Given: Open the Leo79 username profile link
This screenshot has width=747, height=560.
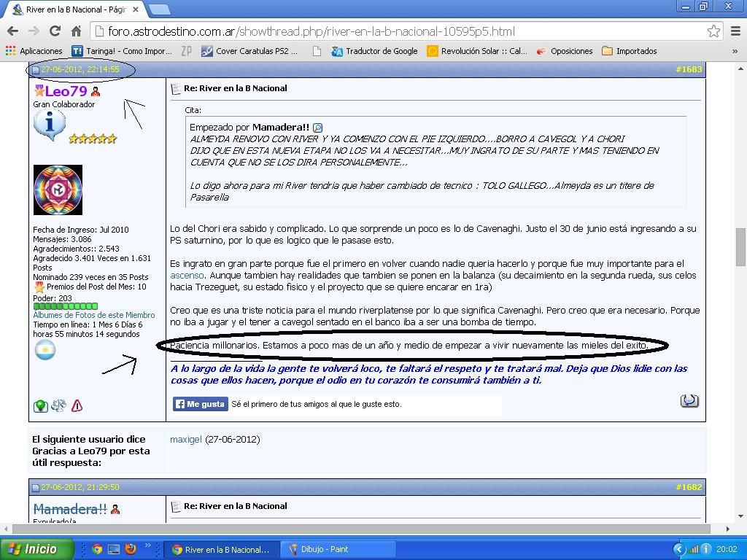Looking at the screenshot, I should coord(66,91).
